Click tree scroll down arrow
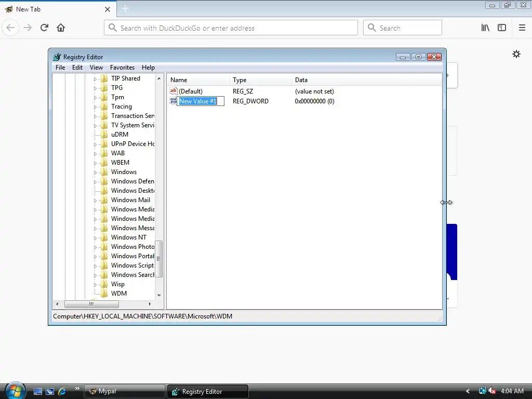532x399 pixels. coord(159,296)
